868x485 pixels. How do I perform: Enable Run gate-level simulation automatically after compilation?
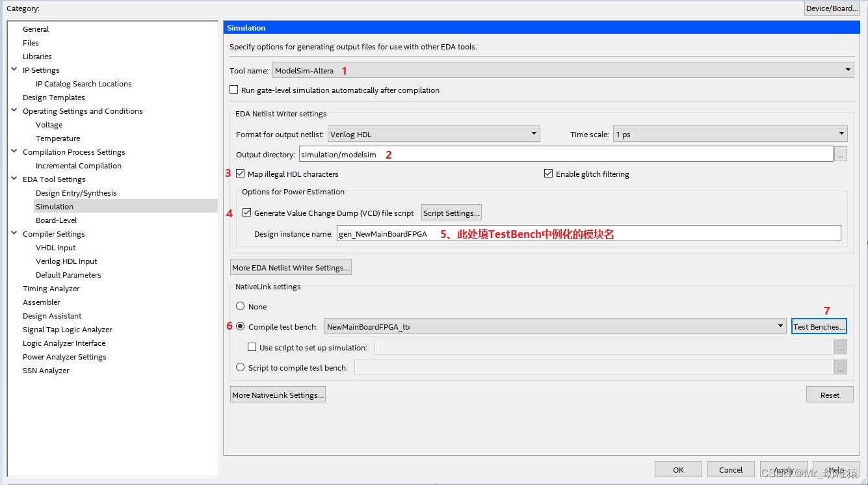coord(233,90)
